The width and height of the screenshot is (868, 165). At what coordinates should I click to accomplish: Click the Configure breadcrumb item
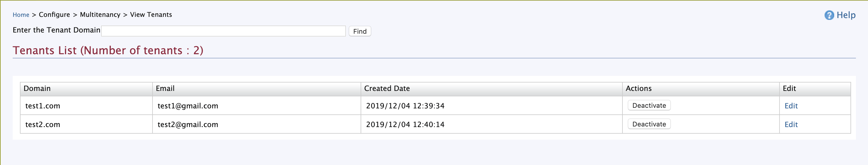click(x=54, y=15)
